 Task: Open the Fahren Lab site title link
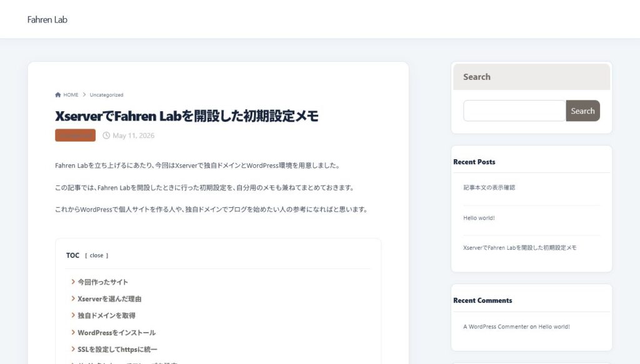[47, 19]
